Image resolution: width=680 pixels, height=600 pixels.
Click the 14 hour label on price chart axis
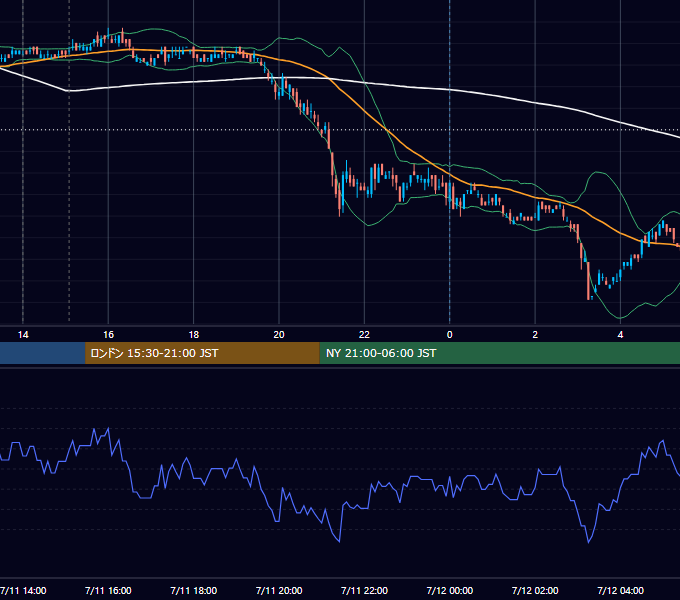click(23, 335)
